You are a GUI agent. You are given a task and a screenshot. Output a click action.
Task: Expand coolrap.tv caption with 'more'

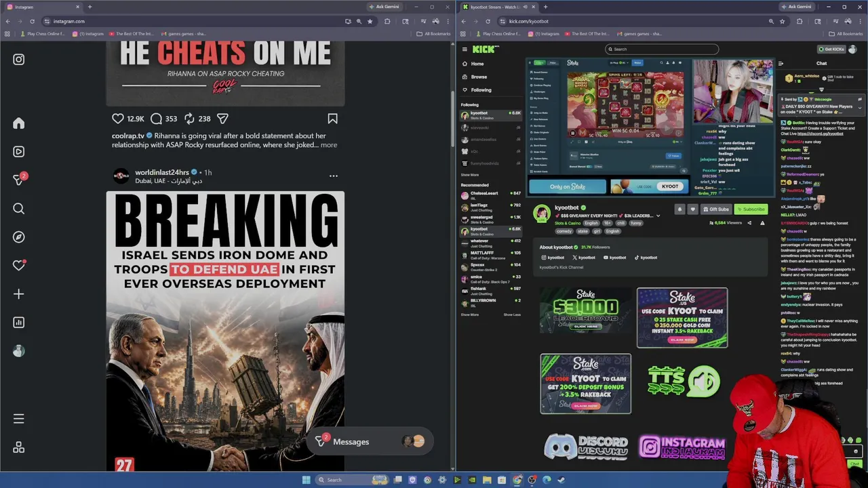[329, 145]
